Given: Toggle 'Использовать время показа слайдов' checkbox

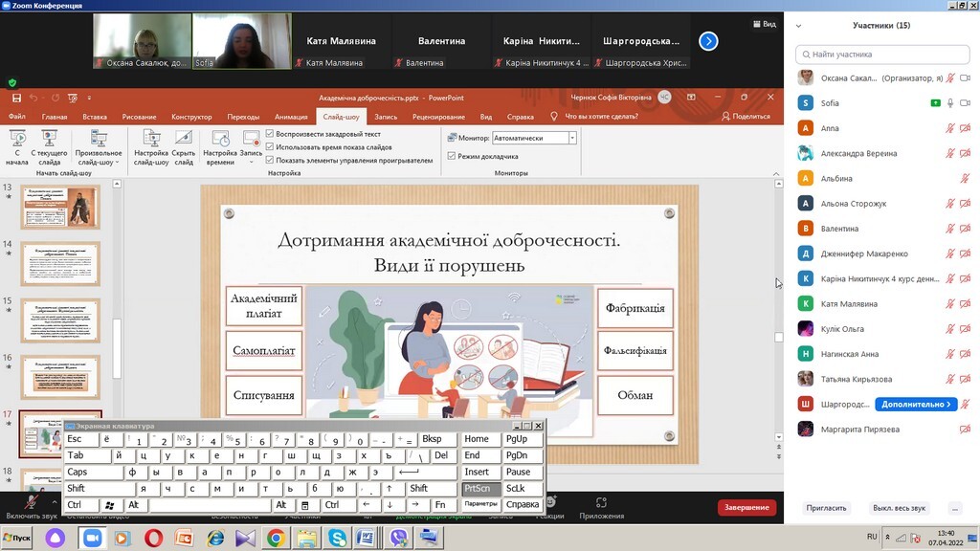Looking at the screenshot, I should point(270,147).
